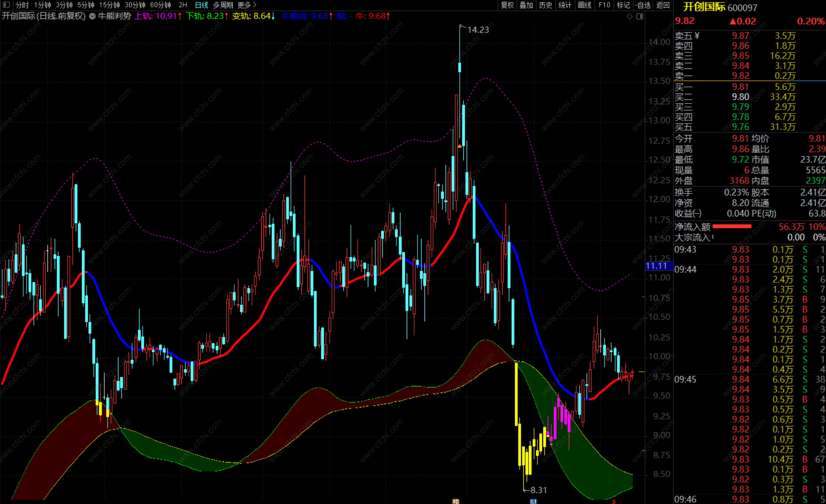Click the orange triangle signal marker on chart
The width and height of the screenshot is (826, 504).
tap(459, 147)
